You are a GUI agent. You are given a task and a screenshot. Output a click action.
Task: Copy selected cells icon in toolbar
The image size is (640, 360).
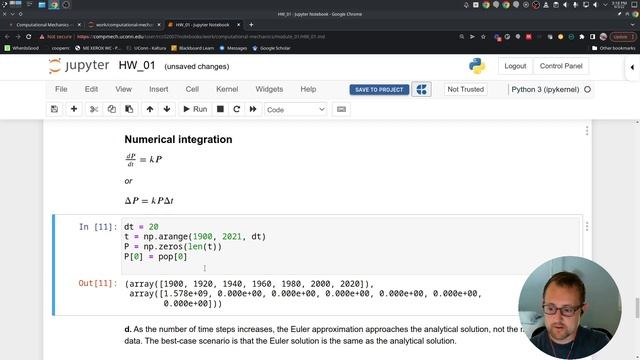(111, 109)
